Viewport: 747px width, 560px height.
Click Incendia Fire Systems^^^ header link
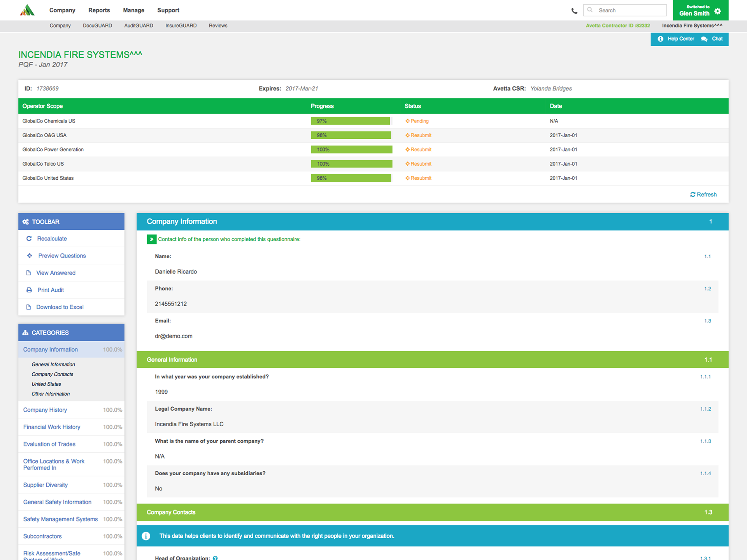[x=692, y=26]
